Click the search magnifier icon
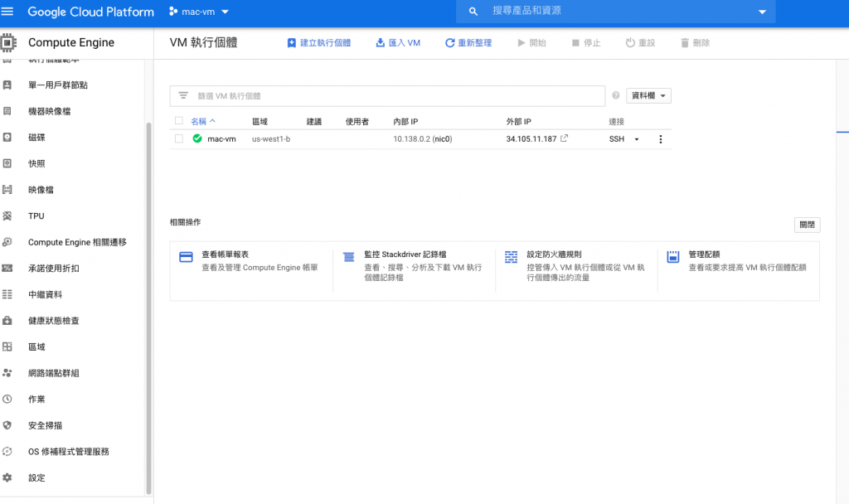This screenshot has width=849, height=504. 473,12
